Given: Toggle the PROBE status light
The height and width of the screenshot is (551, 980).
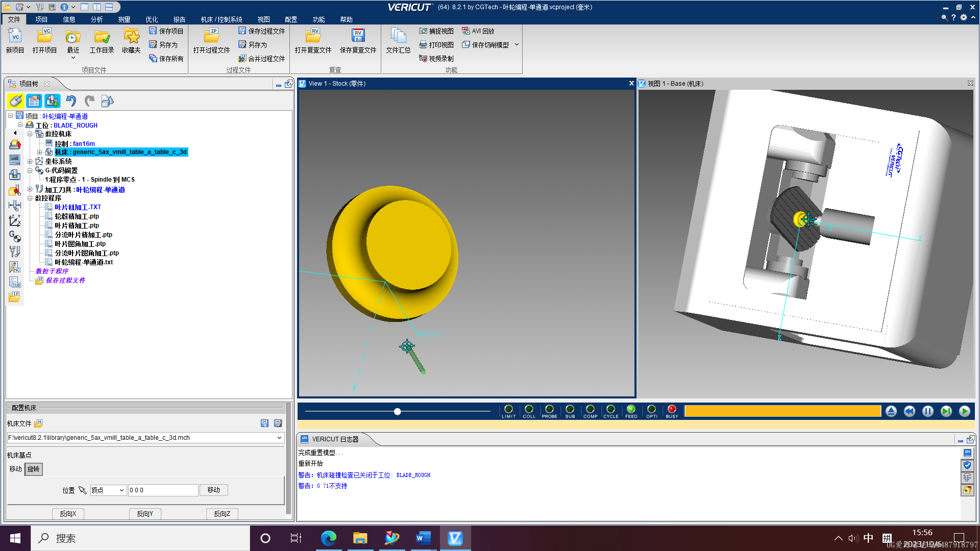Looking at the screenshot, I should point(549,409).
